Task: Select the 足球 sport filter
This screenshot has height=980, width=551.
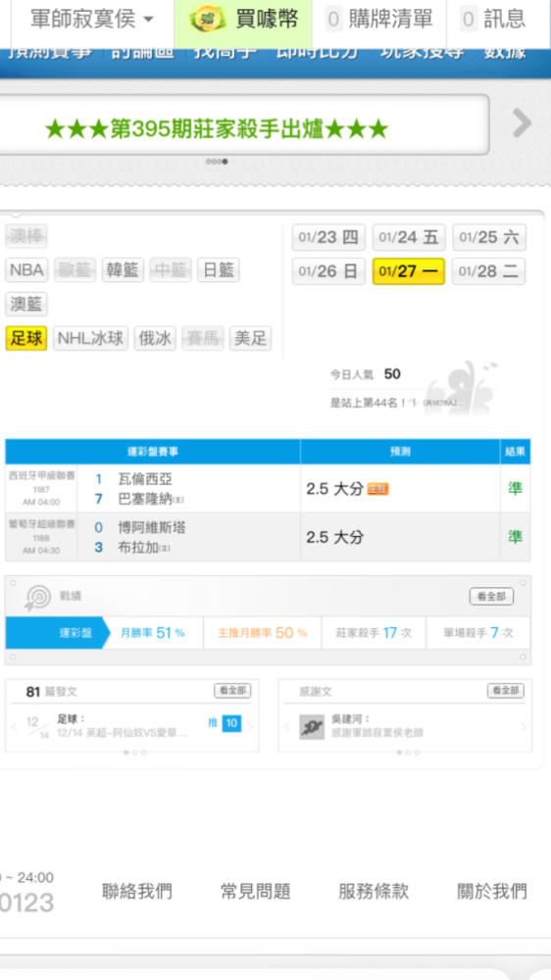Action: coord(26,339)
